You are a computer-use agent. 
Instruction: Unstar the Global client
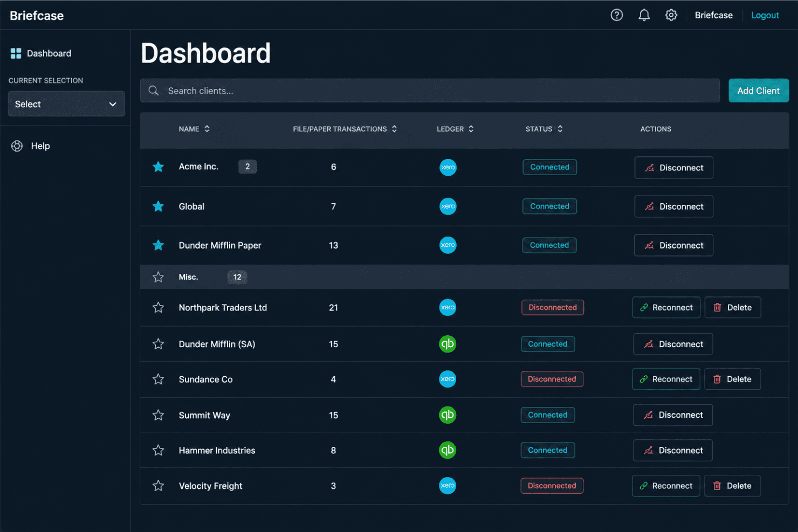[158, 206]
